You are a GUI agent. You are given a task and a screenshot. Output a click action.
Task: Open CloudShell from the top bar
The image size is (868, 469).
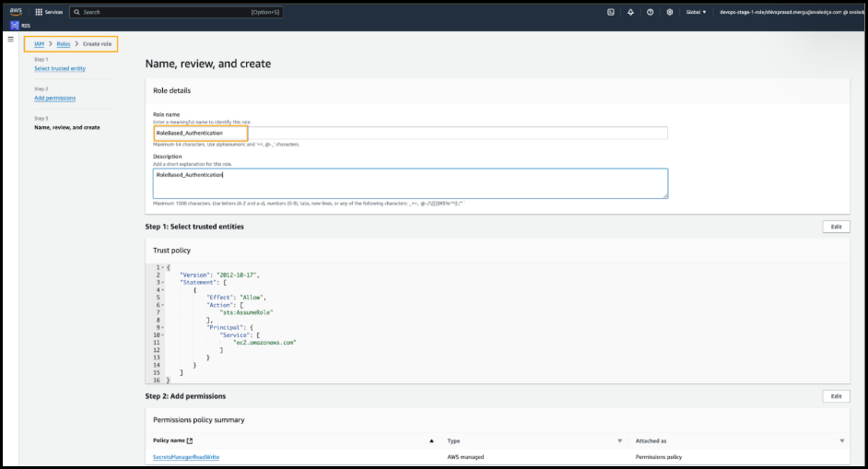(611, 12)
